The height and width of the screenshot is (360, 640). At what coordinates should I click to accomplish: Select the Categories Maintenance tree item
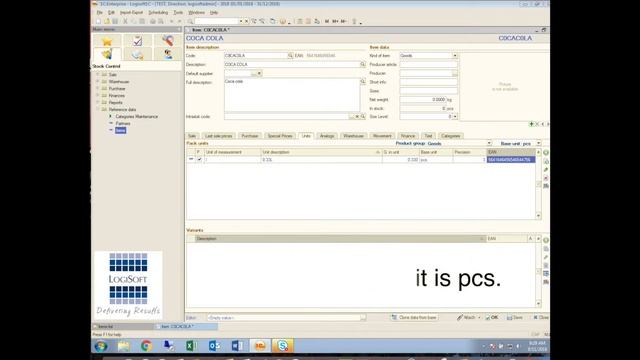[136, 117]
